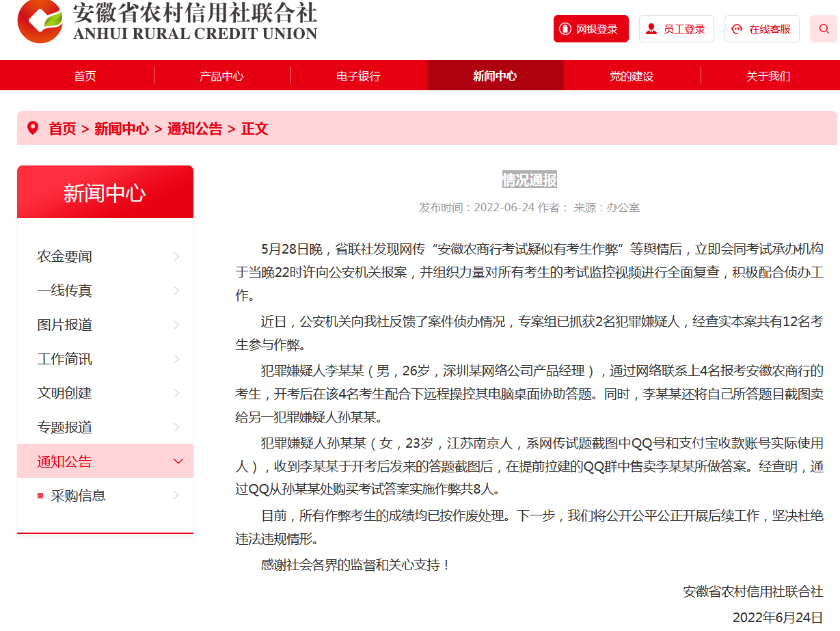The image size is (840, 631).
Task: Open 一线传真 in the sidebar
Action: (105, 291)
